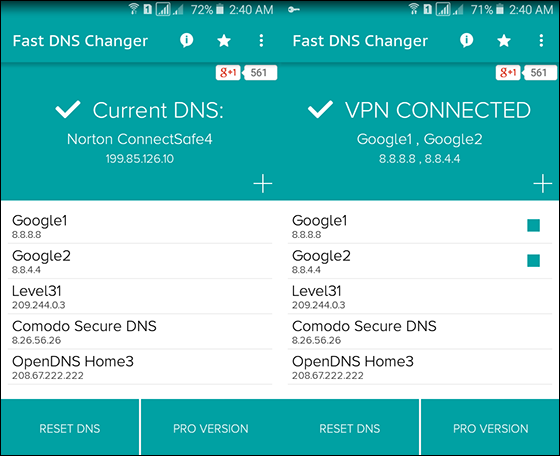Screen dimensions: 560x456
Task: Uncheck the Google1 teal checkbox
Action: click(x=534, y=225)
